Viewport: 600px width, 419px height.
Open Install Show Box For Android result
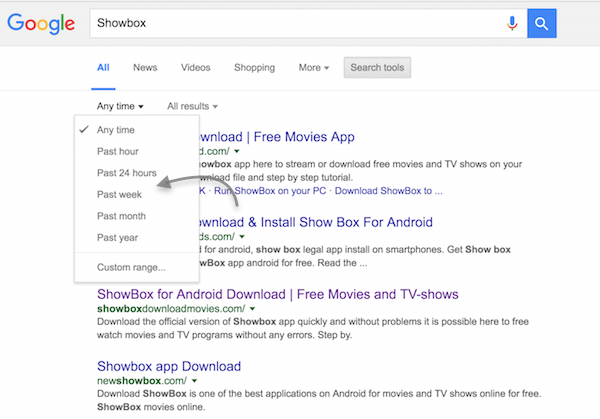(316, 222)
